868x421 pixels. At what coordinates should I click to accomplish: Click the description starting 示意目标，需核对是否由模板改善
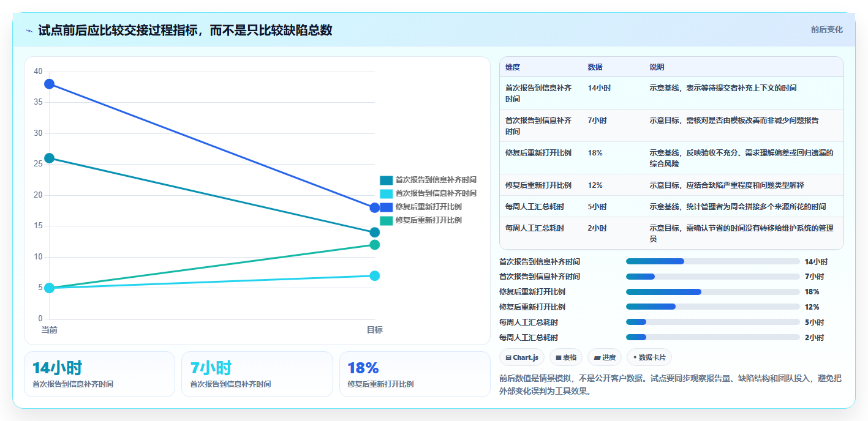734,121
